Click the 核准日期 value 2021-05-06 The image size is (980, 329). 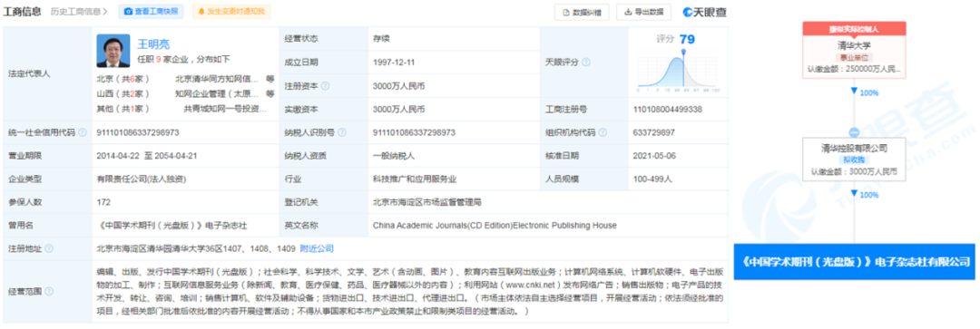click(654, 156)
